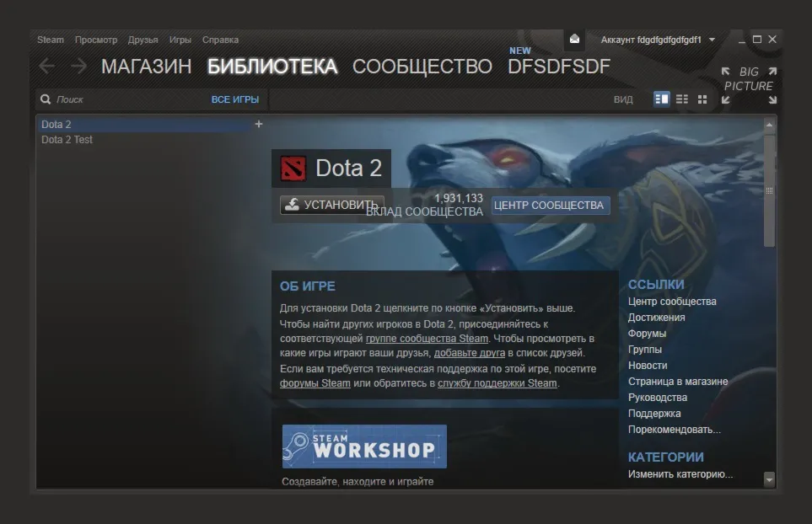Open the Steam Workshop banner
Screen dimensions: 812x524
click(x=364, y=446)
